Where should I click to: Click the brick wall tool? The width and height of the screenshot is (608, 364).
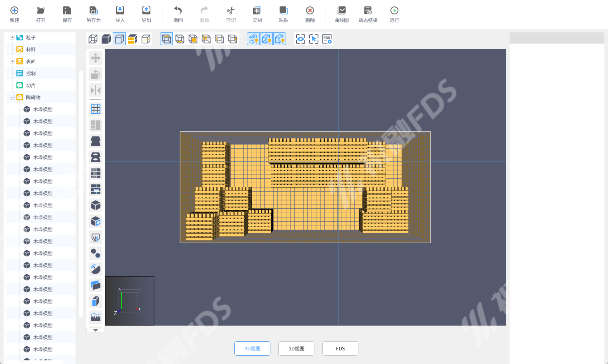coord(96,173)
